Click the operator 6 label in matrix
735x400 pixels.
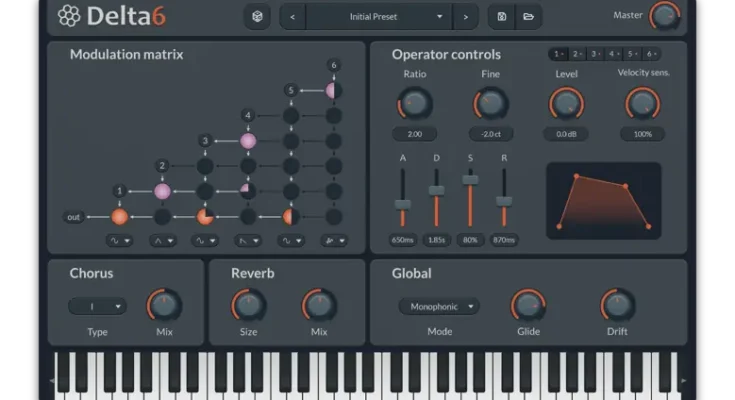coord(333,65)
